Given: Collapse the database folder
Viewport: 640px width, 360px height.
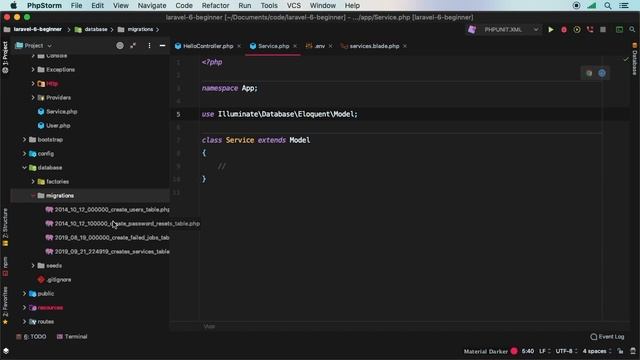Looking at the screenshot, I should pyautogui.click(x=24, y=168).
